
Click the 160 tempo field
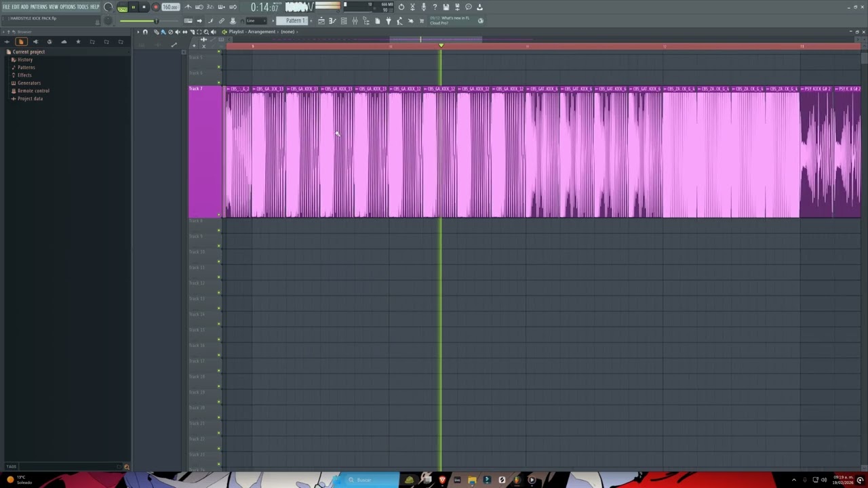tap(170, 7)
